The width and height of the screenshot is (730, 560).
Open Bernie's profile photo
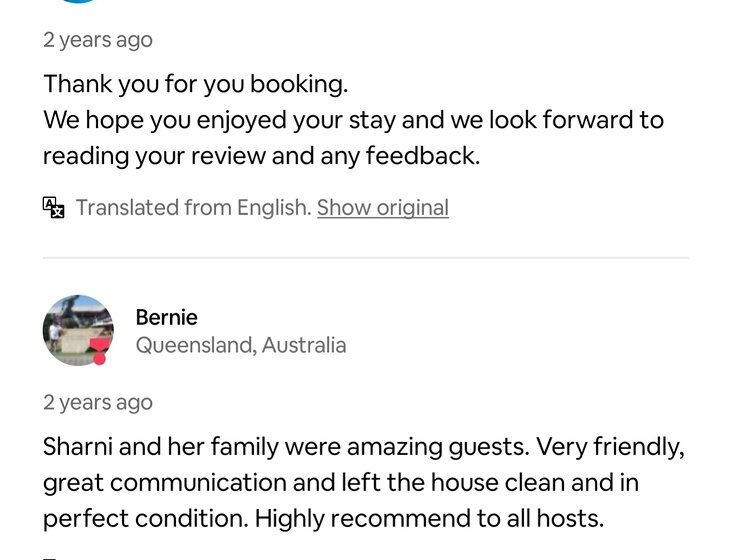coord(76,329)
